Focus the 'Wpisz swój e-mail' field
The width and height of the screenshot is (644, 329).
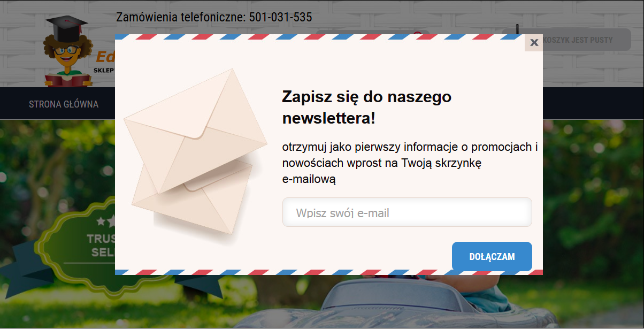(407, 212)
